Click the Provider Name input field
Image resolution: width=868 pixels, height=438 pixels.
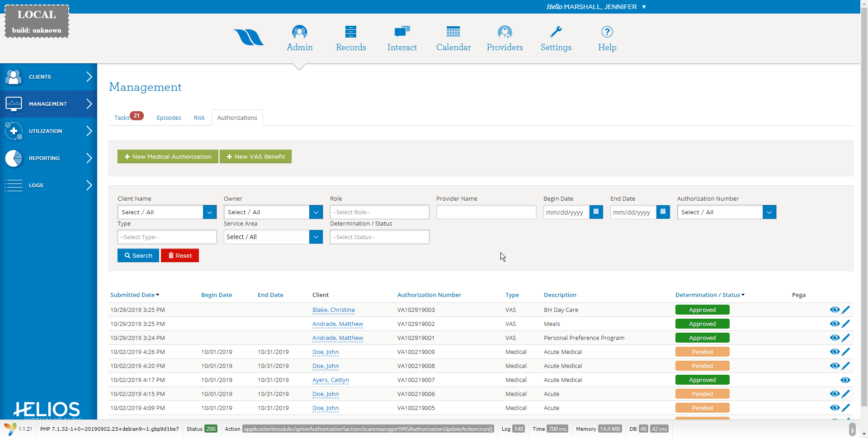click(x=486, y=212)
